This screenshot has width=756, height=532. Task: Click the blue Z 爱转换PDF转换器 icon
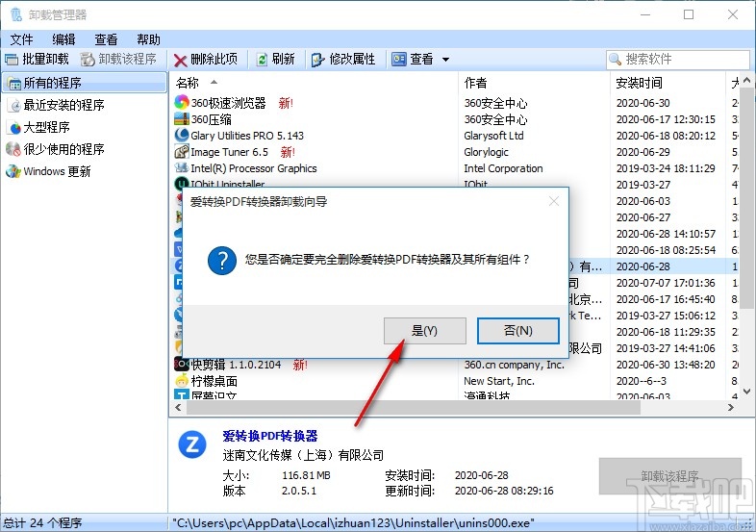(x=192, y=444)
